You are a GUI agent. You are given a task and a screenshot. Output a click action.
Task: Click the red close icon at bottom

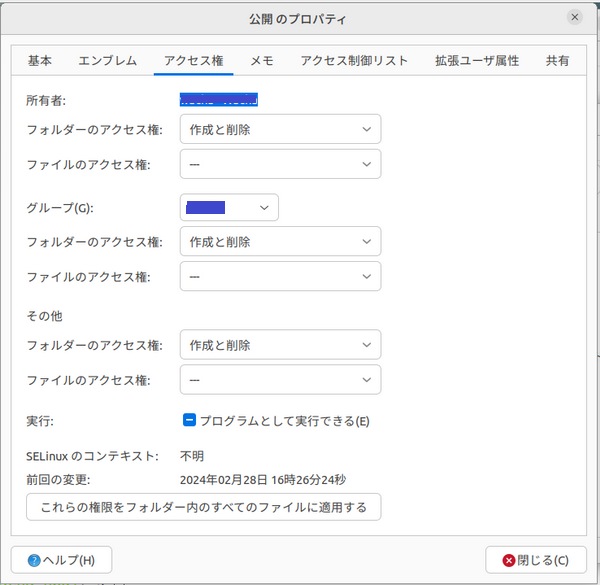pos(509,560)
